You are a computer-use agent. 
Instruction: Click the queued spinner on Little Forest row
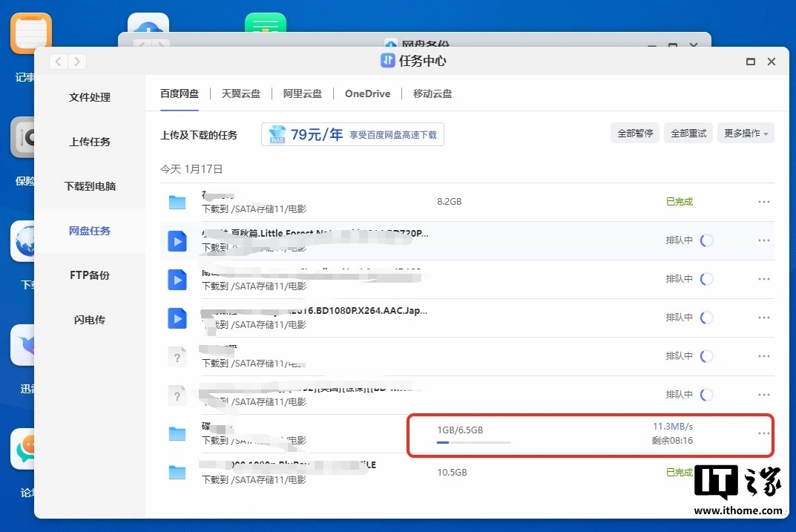(707, 240)
